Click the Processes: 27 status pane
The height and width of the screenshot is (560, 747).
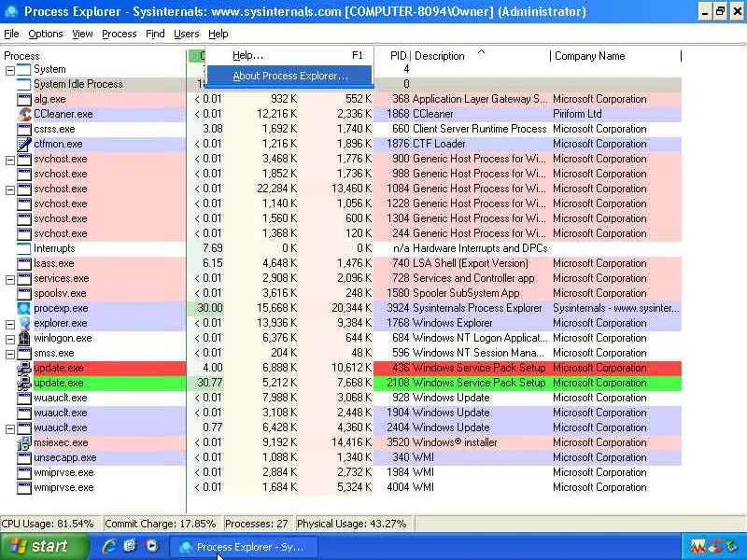click(258, 524)
